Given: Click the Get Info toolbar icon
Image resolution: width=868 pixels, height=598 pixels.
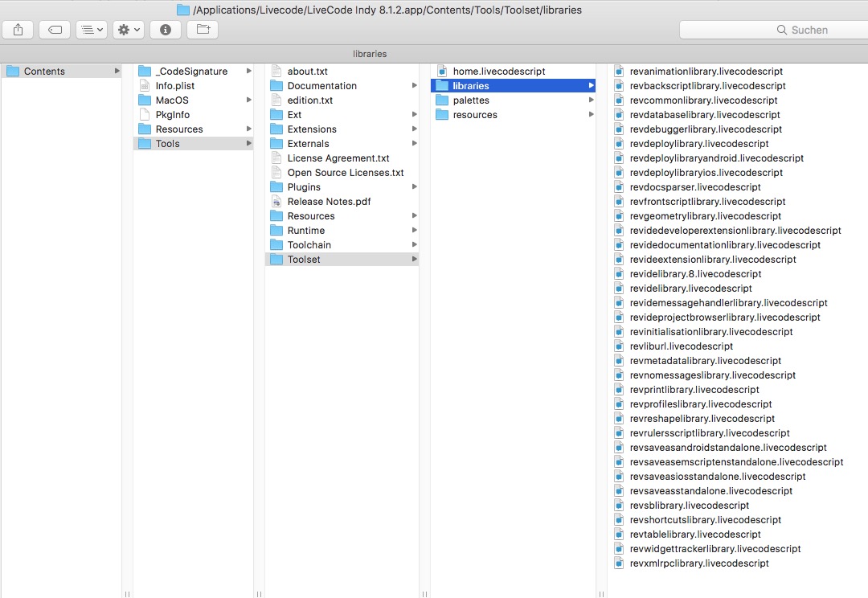Looking at the screenshot, I should tap(166, 30).
